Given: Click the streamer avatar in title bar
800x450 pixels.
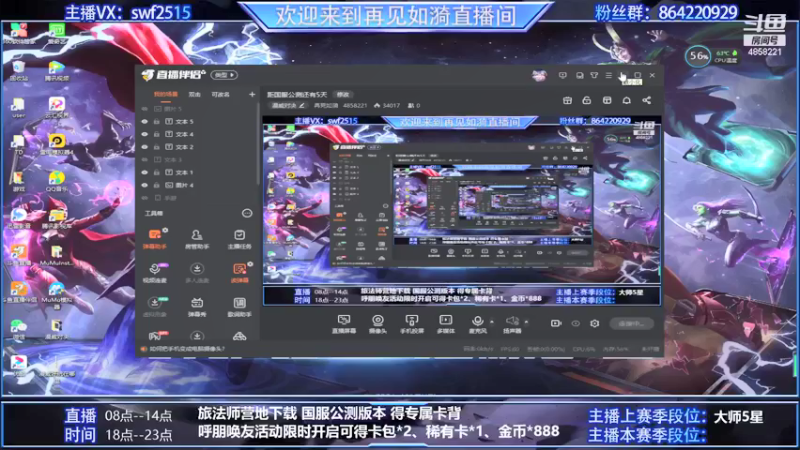Looking at the screenshot, I should point(539,76).
